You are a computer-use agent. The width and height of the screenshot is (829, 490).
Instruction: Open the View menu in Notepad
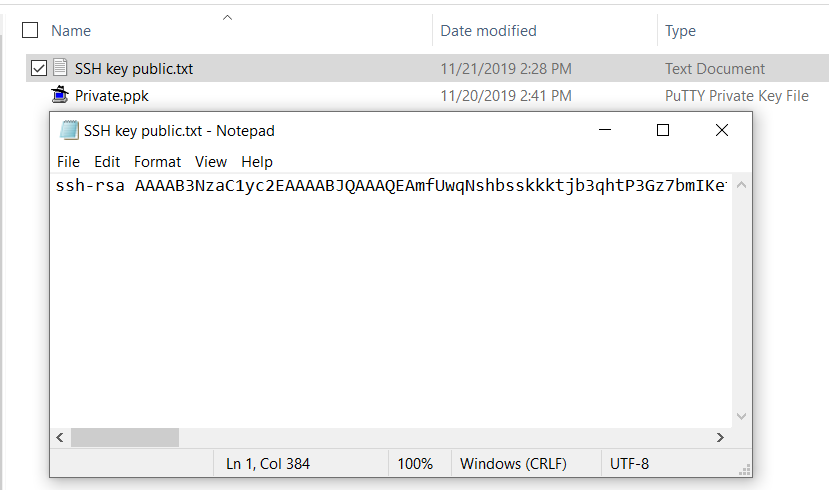[x=211, y=162]
